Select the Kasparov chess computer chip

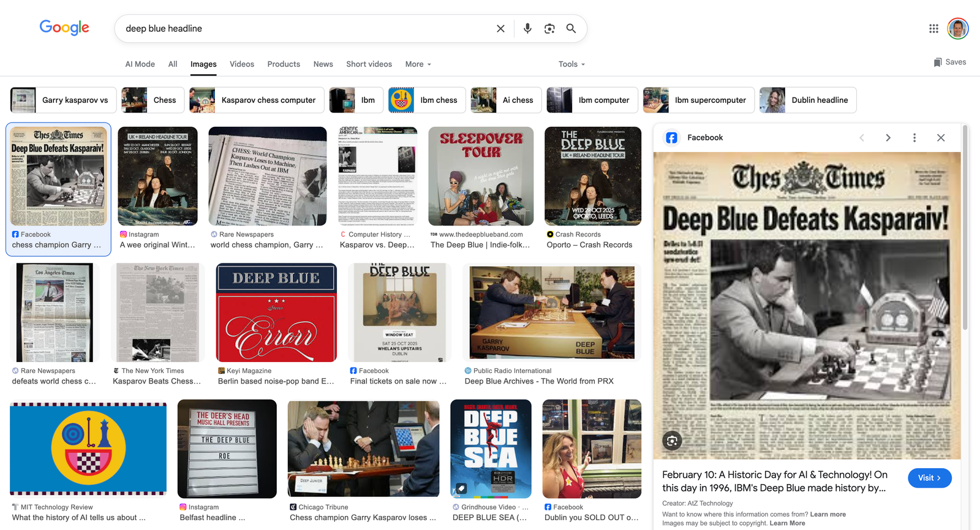257,100
